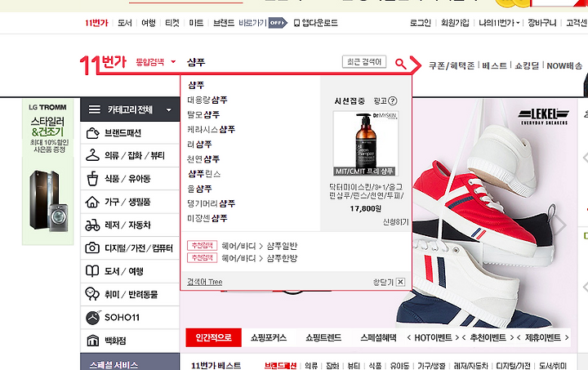Click recommended category 샴푸일반
Screen dimensions: 588x370
click(282, 246)
